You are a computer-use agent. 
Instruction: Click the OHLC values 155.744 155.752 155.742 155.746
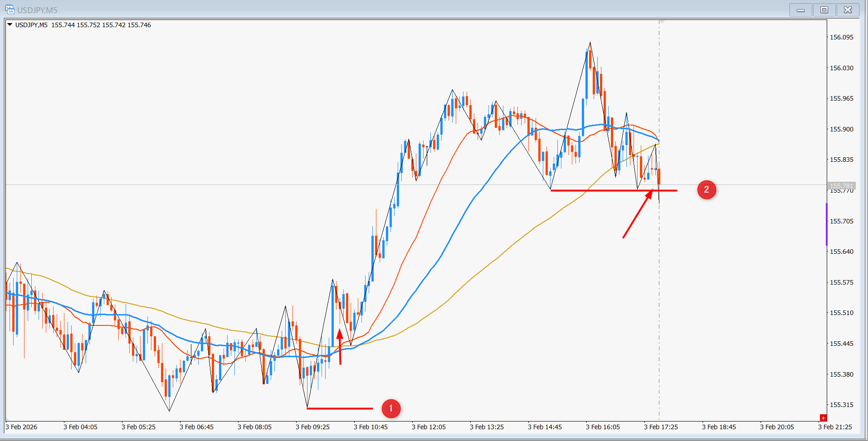pyautogui.click(x=101, y=25)
